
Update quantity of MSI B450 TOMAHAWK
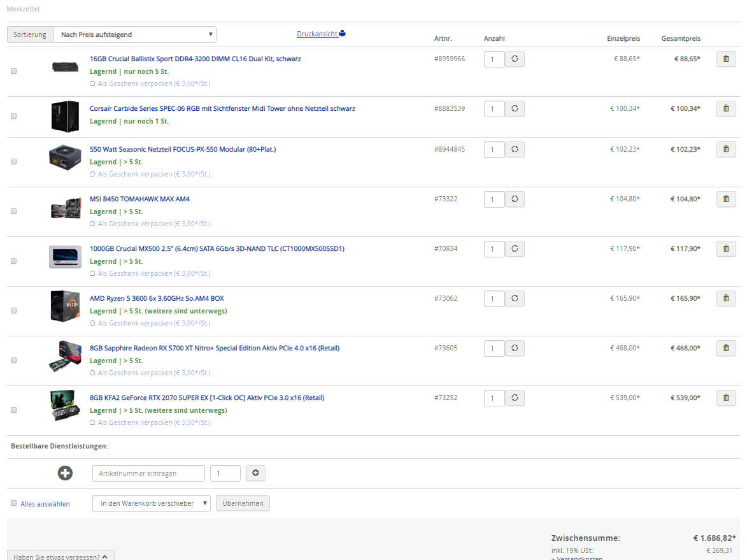(515, 199)
